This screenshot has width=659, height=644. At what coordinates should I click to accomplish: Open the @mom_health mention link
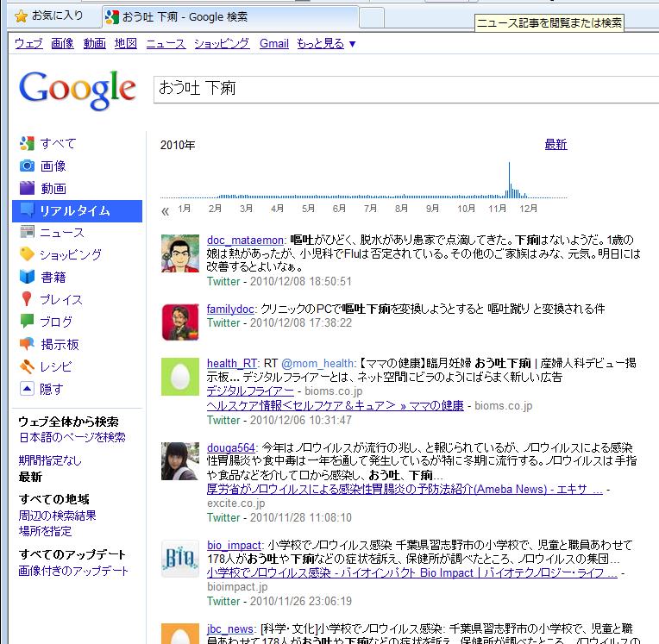[317, 363]
